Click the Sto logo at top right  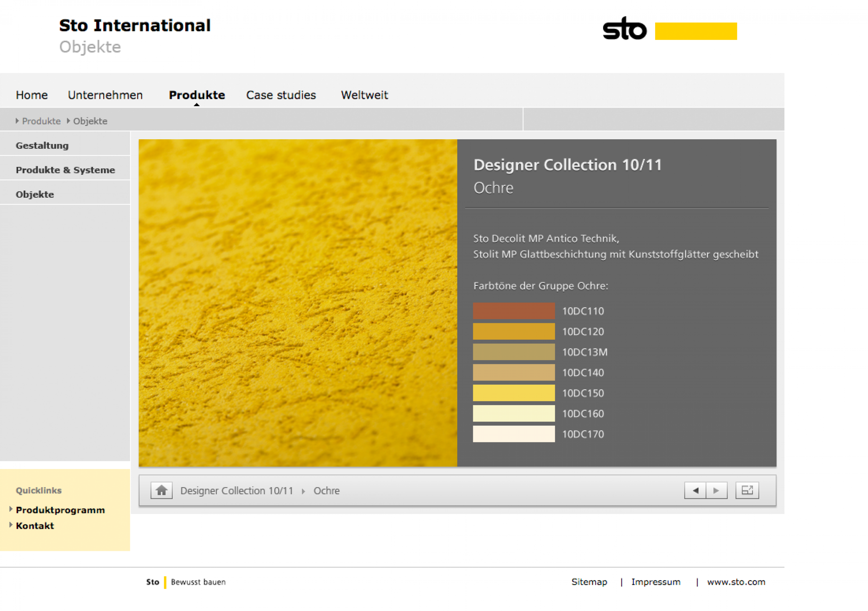point(624,29)
